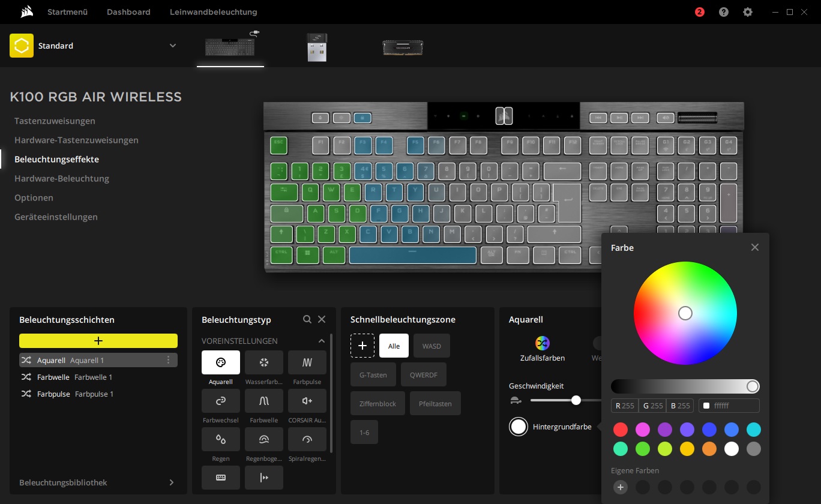This screenshot has width=821, height=504.
Task: Click the yellow Standard profile icon
Action: click(x=22, y=46)
